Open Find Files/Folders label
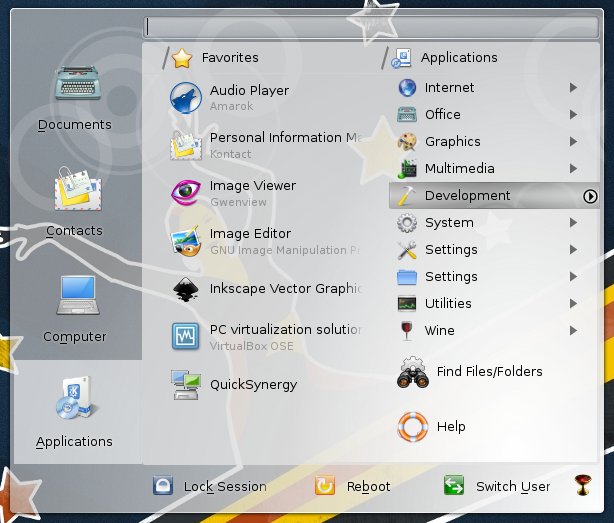 pos(489,372)
